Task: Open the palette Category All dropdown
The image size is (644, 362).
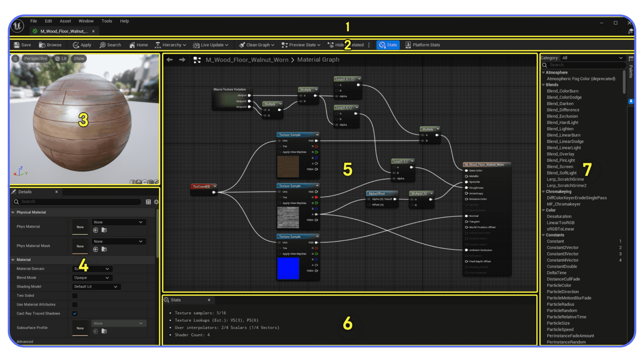Action: pos(592,58)
